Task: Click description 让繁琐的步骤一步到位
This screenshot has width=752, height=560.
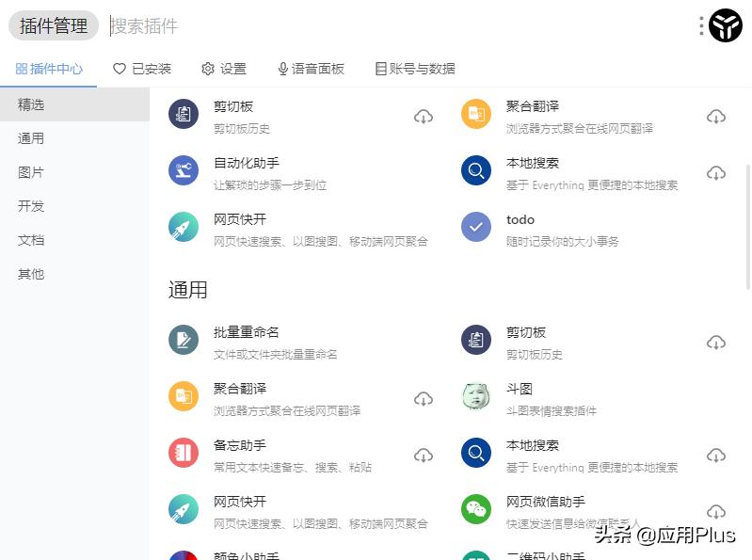Action: pyautogui.click(x=270, y=185)
